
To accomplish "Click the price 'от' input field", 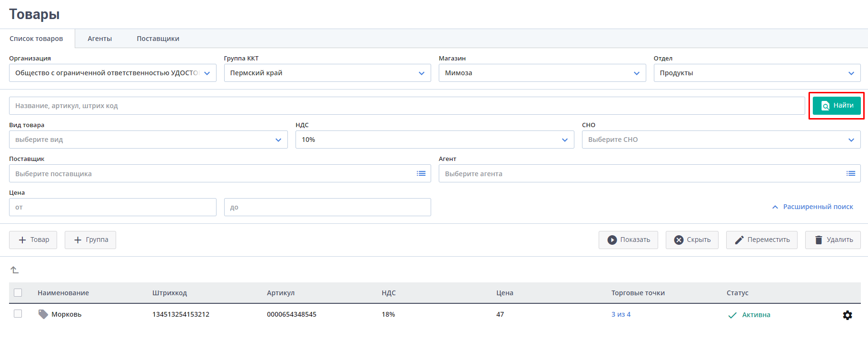I will (x=113, y=207).
